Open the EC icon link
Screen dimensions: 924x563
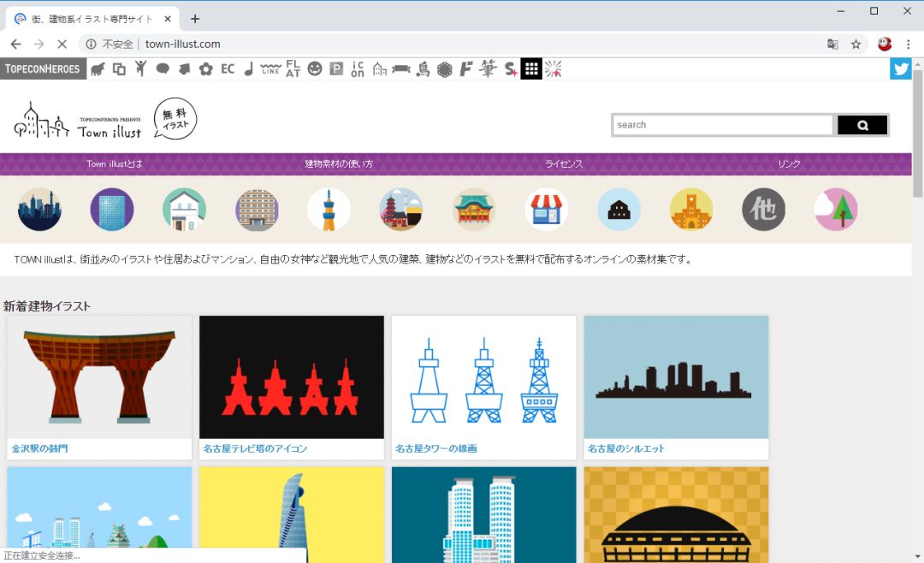click(x=228, y=69)
